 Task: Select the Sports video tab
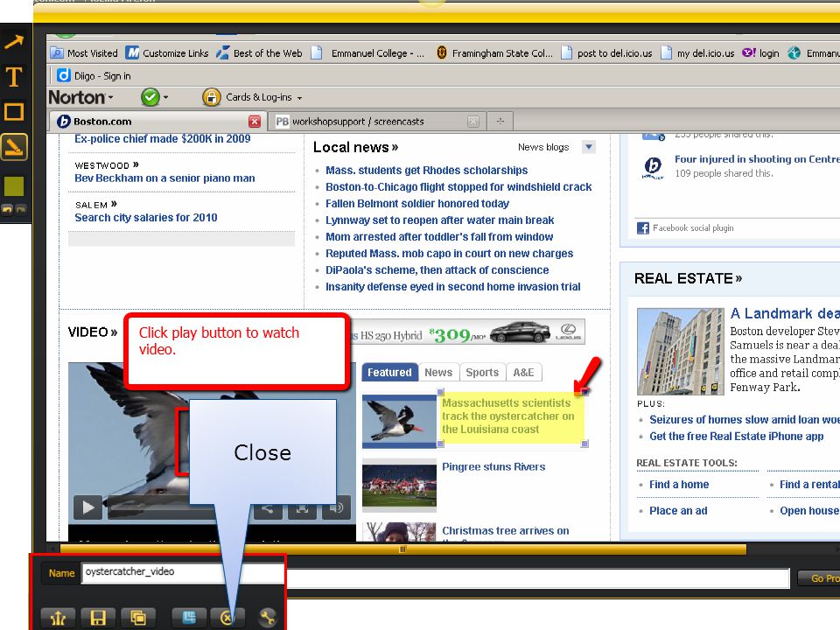pos(482,373)
